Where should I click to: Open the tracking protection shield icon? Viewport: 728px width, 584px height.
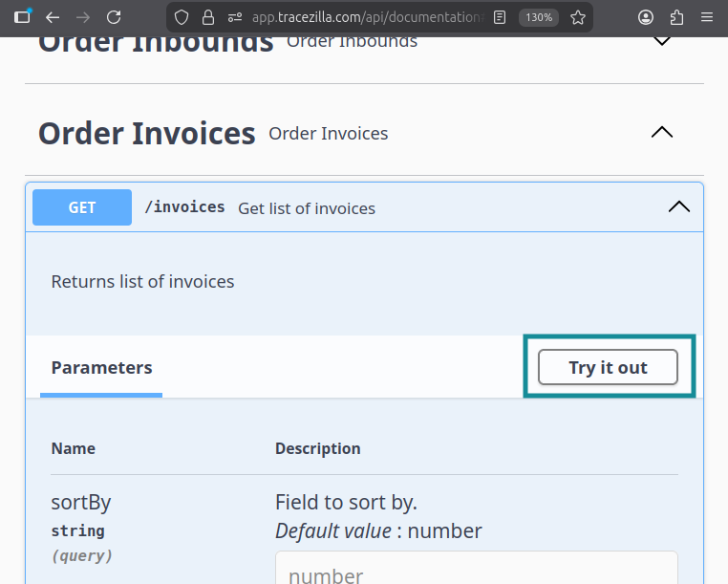[182, 17]
